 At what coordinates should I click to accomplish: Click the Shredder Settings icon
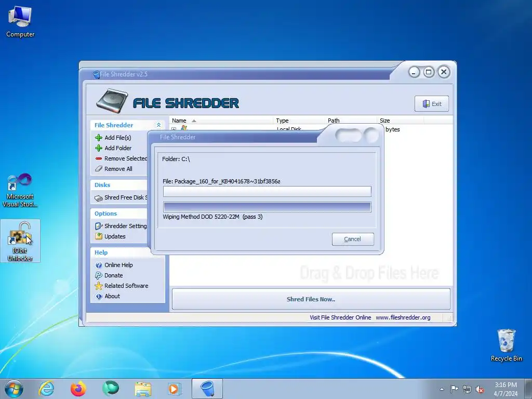click(x=99, y=227)
